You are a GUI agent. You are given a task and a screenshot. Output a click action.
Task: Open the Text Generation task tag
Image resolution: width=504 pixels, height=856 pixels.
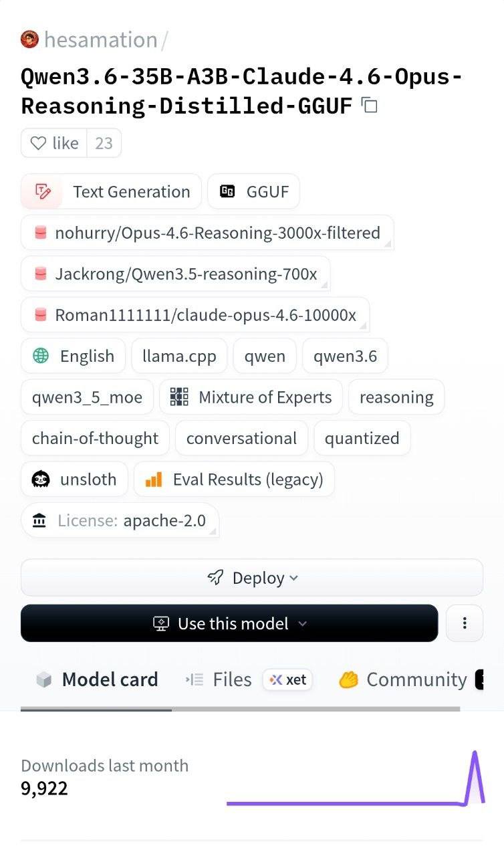[111, 192]
